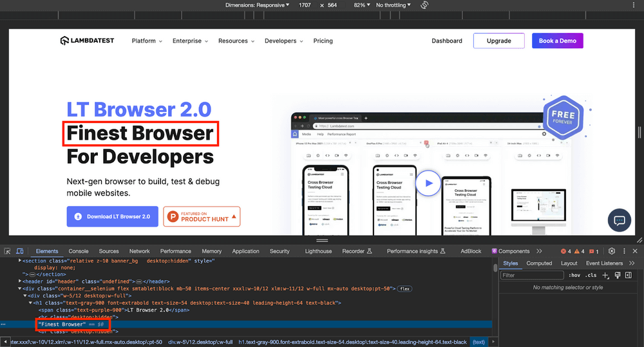Expand the section banner_bg node
This screenshot has width=644, height=347.
(x=20, y=260)
